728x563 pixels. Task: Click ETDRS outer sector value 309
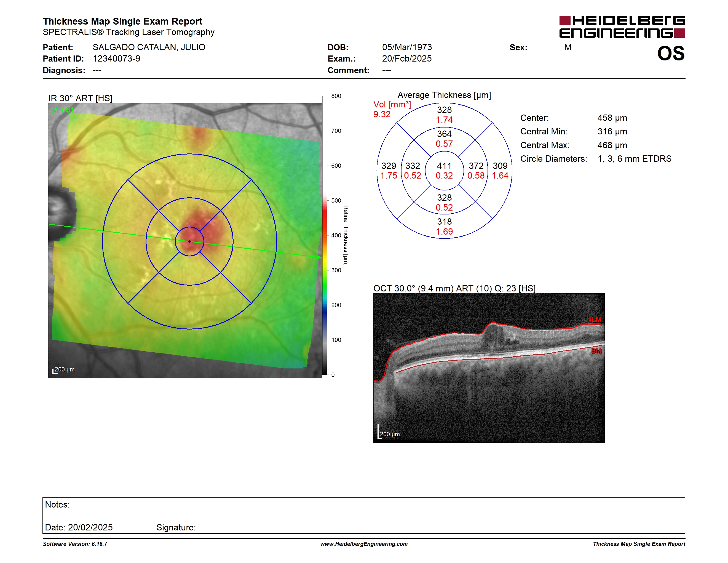point(500,166)
